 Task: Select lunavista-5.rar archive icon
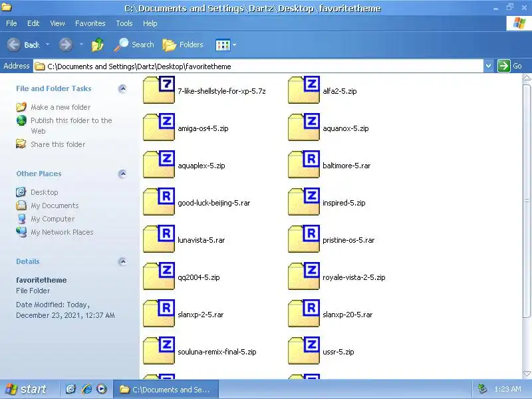(159, 239)
